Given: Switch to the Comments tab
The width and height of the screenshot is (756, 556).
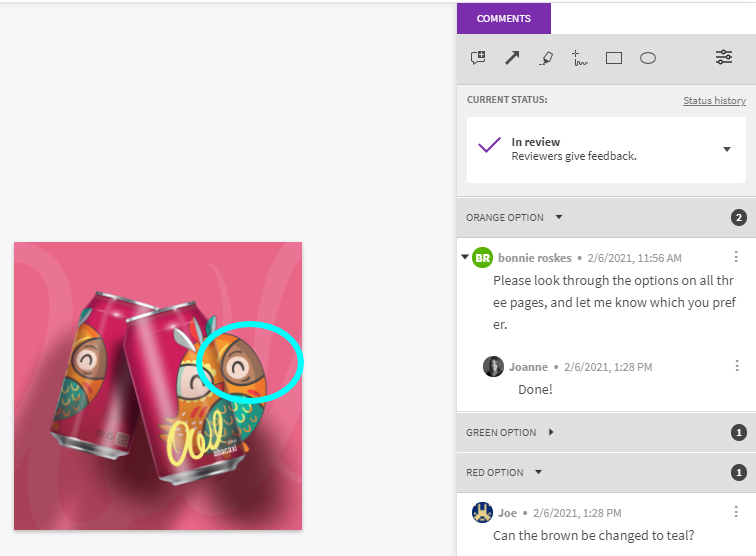Looking at the screenshot, I should (x=504, y=18).
